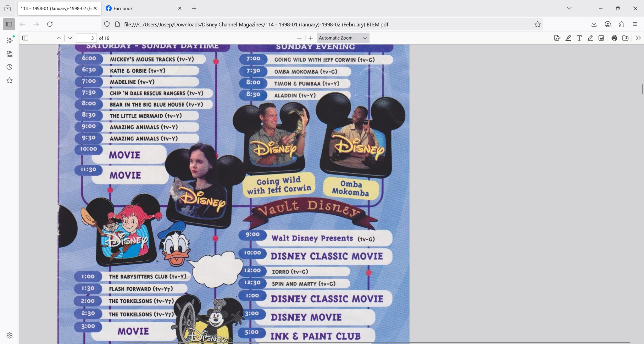Click the address bar file URL

point(256,24)
